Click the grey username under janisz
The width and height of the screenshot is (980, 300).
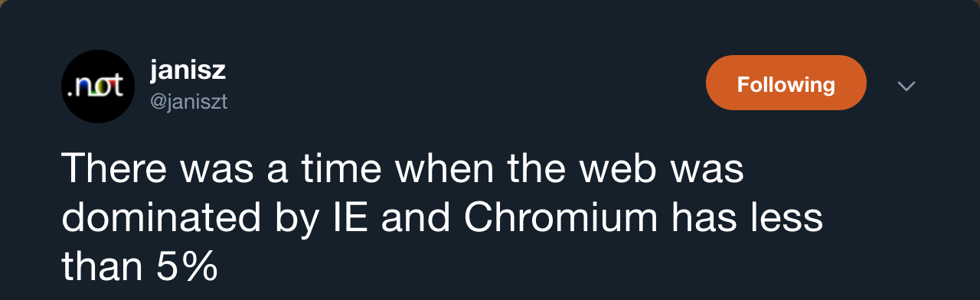coord(188,101)
